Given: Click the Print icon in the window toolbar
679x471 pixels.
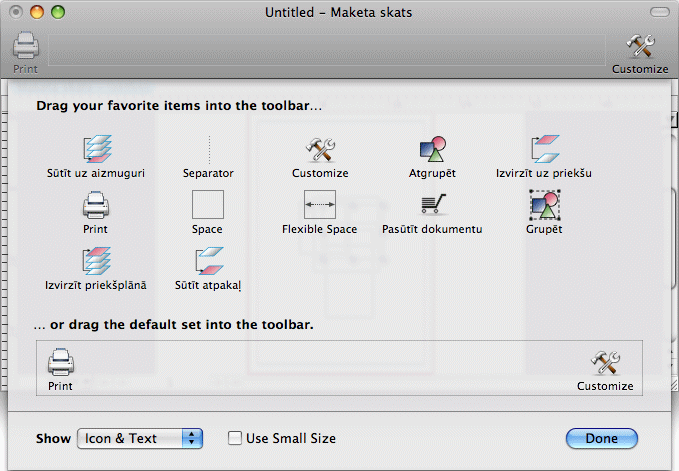Looking at the screenshot, I should pos(26,46).
